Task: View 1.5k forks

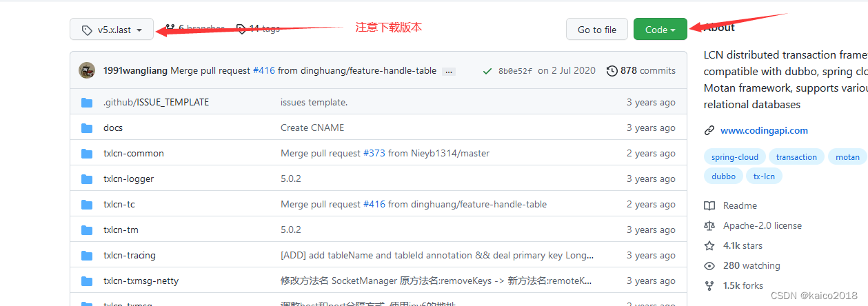Action: click(743, 285)
